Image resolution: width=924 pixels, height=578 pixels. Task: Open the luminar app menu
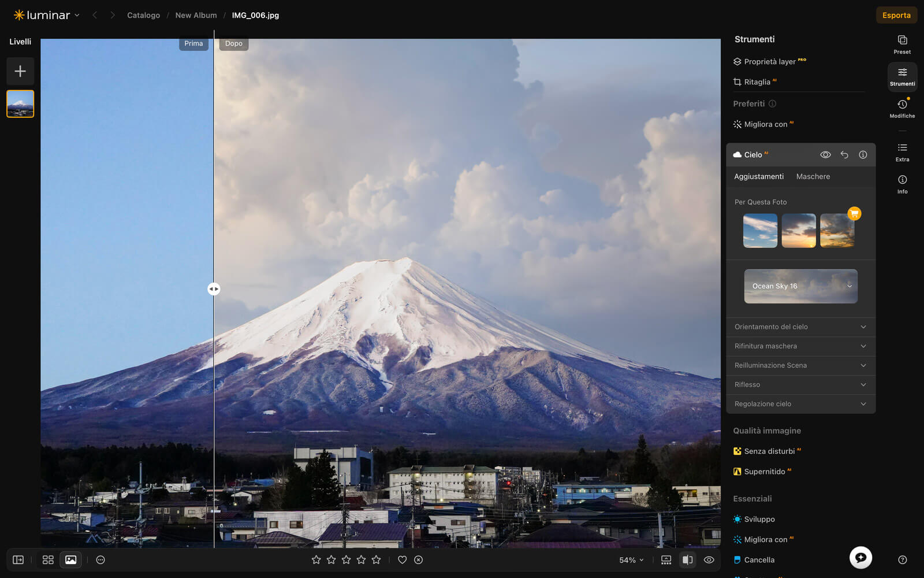click(46, 15)
